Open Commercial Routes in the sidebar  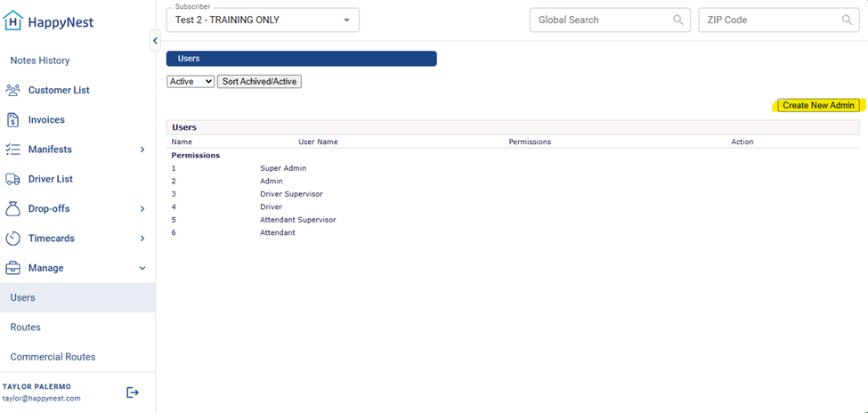click(x=53, y=357)
